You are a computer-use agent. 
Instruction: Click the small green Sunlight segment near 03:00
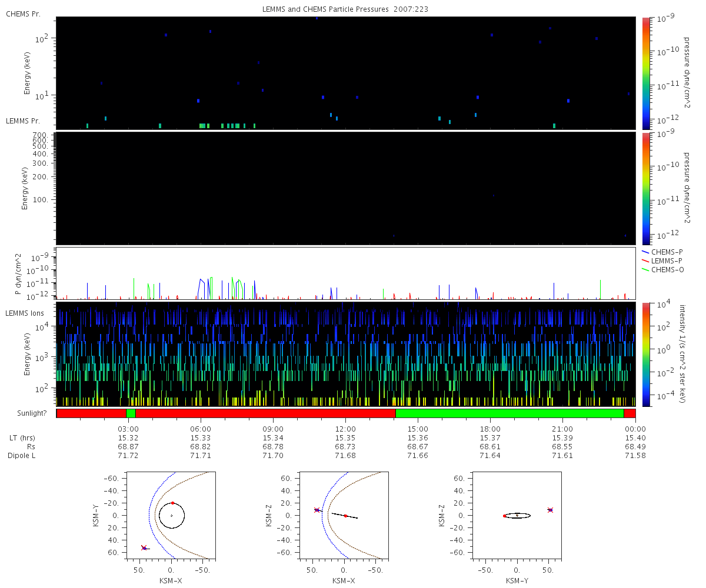point(131,413)
